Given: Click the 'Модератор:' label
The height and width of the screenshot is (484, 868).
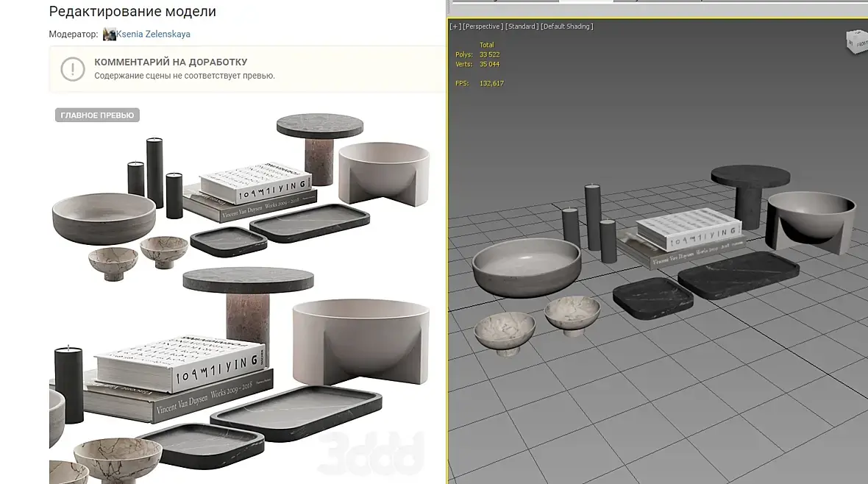Looking at the screenshot, I should pyautogui.click(x=73, y=35).
